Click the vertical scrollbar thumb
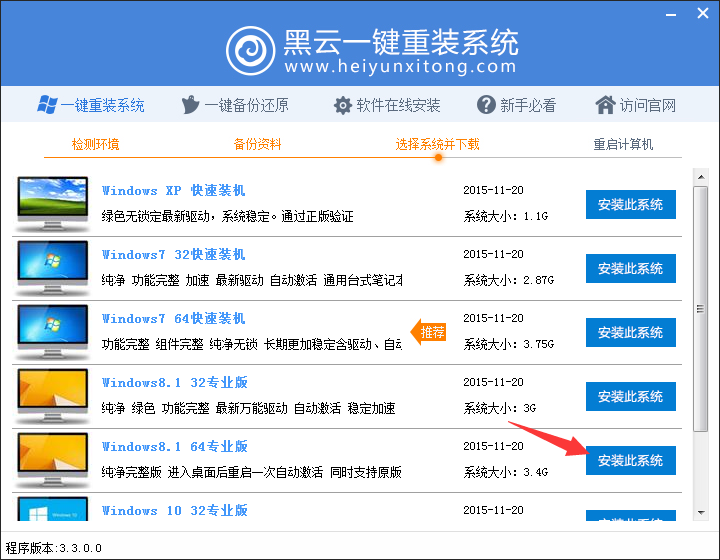This screenshot has height=560, width=720. [700, 308]
